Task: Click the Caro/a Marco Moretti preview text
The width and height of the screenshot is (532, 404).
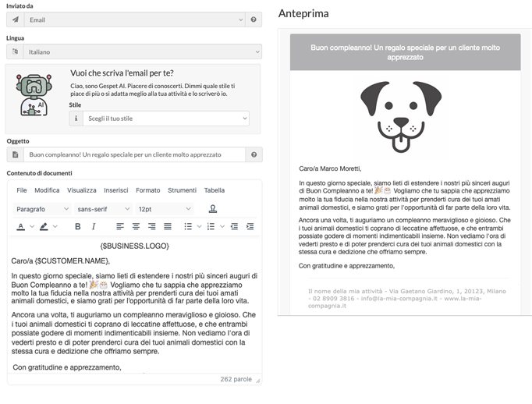Action: click(330, 168)
